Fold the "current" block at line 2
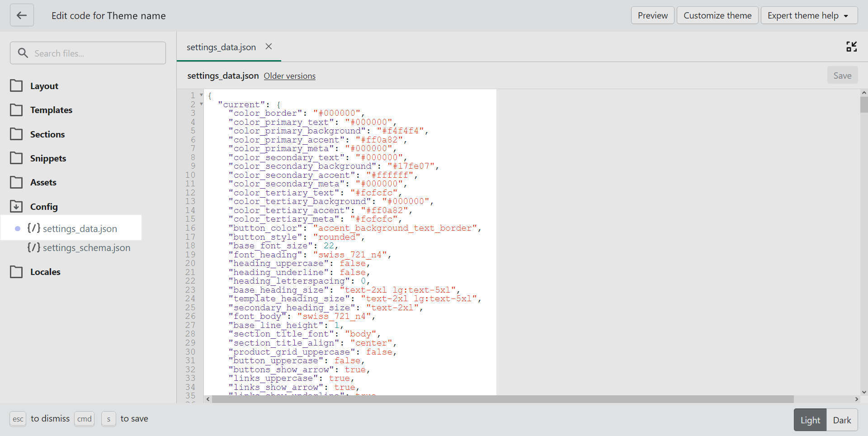This screenshot has height=436, width=868. coord(201,104)
